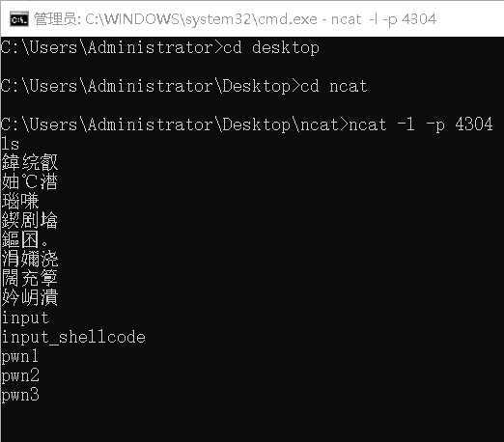Screen dimensions: 504x442
Task: Click the 'input' output entry
Action: 25,318
